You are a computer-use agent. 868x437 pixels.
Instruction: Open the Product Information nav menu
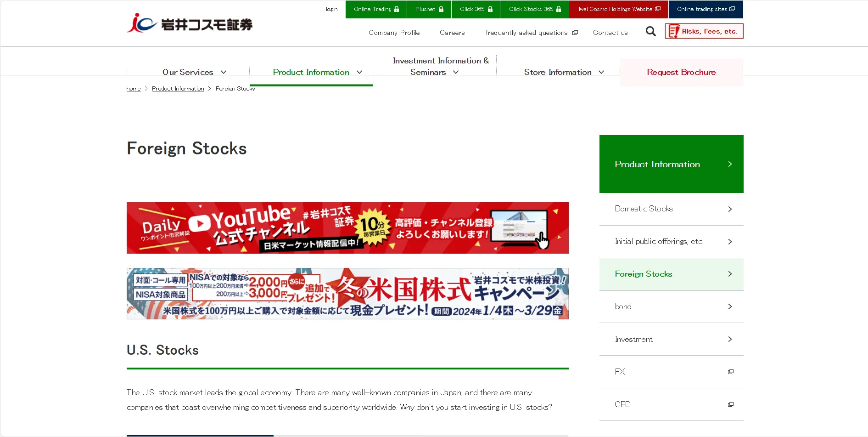tap(311, 72)
